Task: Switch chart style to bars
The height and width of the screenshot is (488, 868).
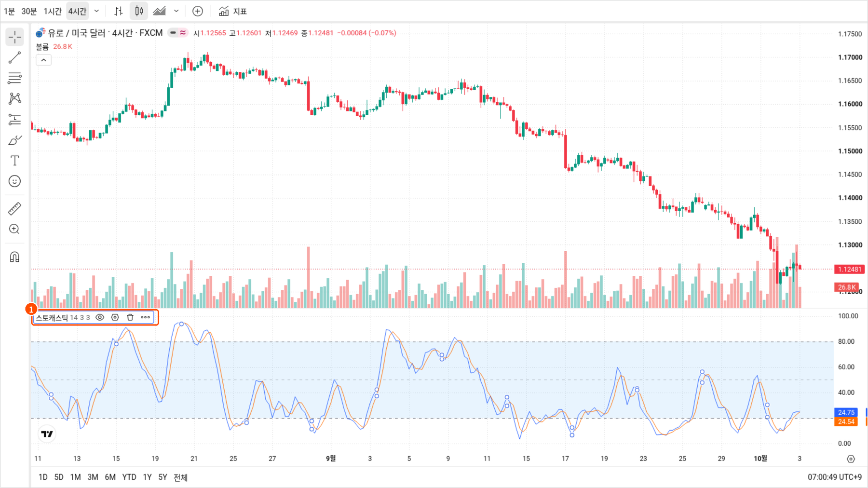Action: click(119, 11)
